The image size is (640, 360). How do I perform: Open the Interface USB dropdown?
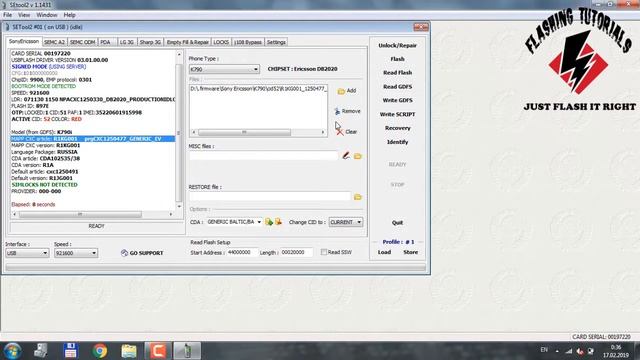45,253
